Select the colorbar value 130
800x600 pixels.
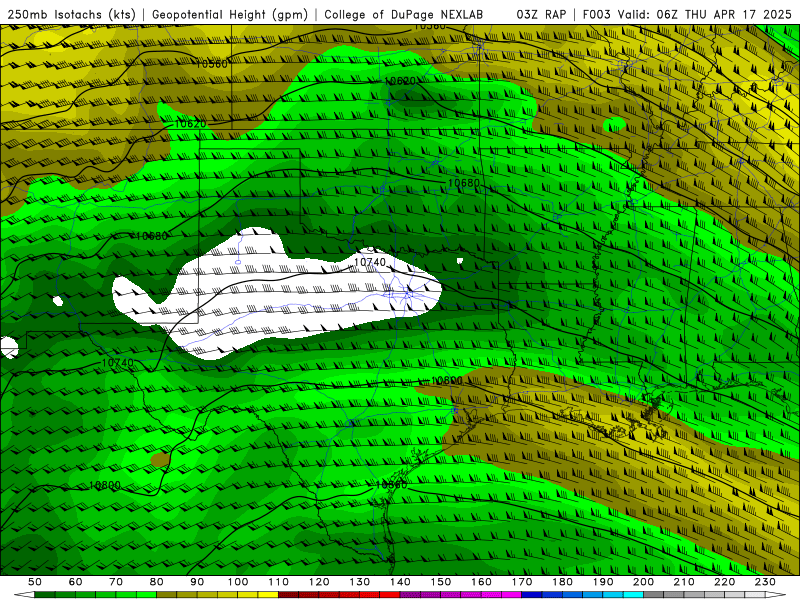pyautogui.click(x=360, y=582)
